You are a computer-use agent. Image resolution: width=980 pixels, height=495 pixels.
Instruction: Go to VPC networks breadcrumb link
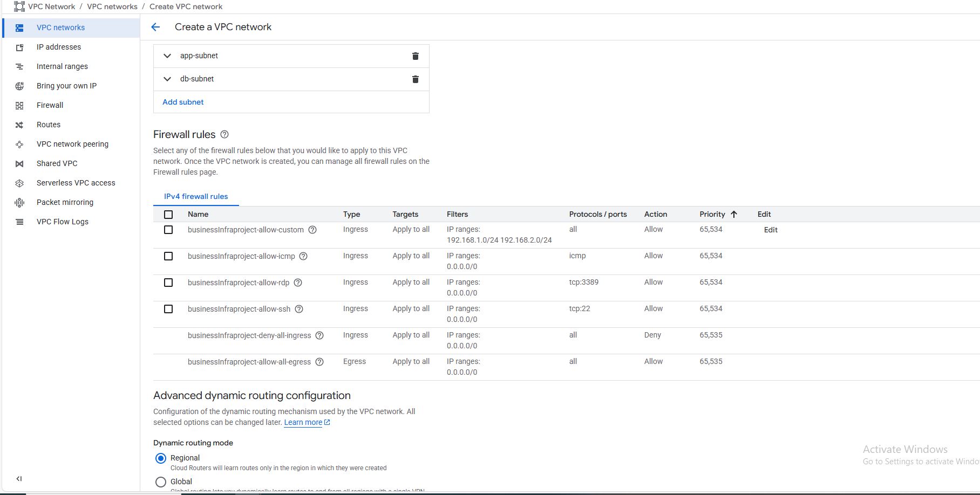pos(112,6)
